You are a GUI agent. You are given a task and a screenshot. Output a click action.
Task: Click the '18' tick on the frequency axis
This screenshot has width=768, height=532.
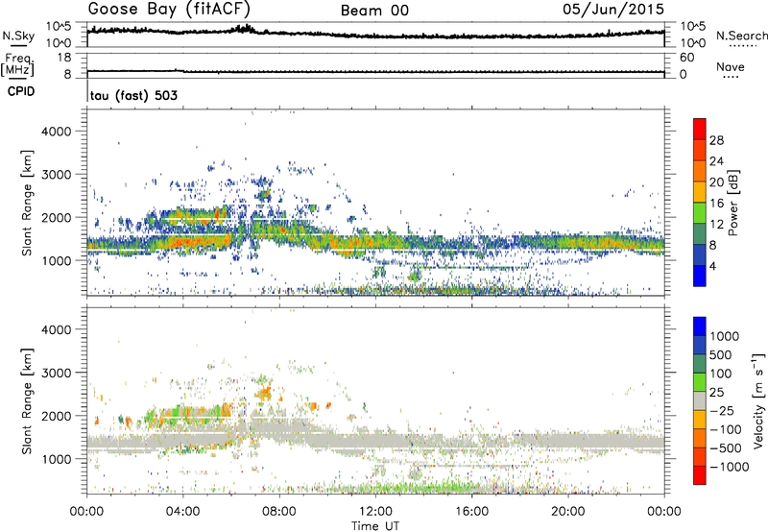(64, 58)
